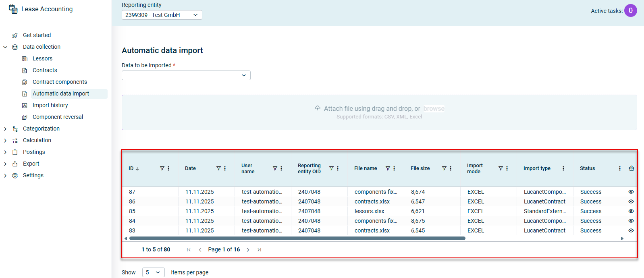View details of import row 83
This screenshot has width=644, height=278.
[631, 230]
